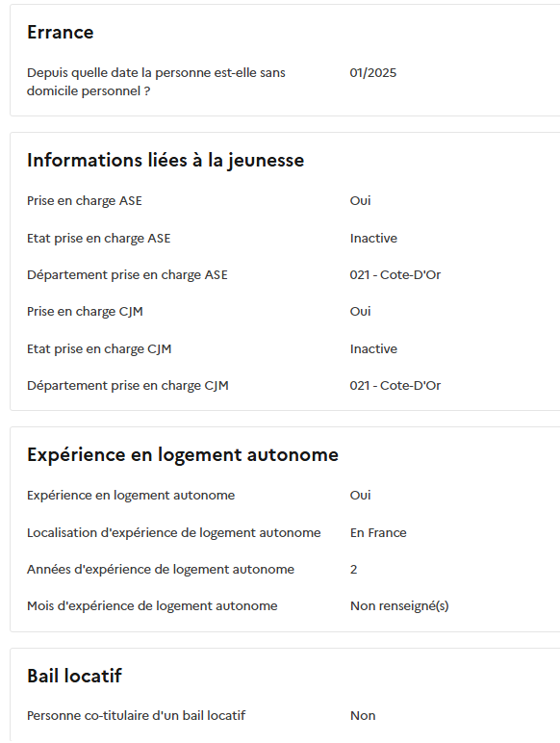This screenshot has height=743, width=560.
Task: Select the years of experience value 2
Action: click(x=353, y=570)
